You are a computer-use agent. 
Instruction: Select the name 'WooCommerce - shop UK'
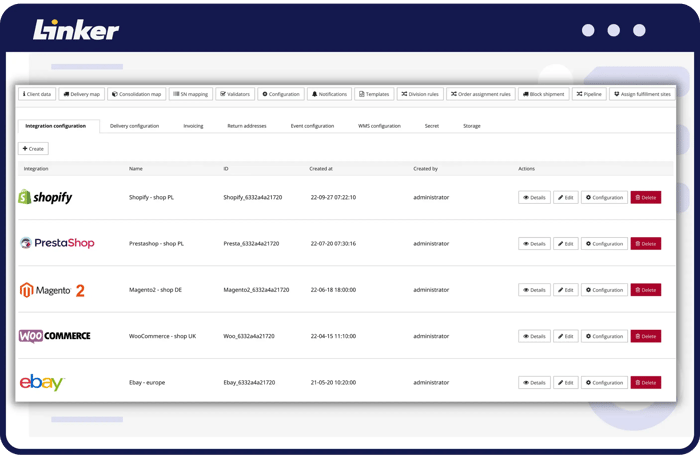click(x=162, y=336)
